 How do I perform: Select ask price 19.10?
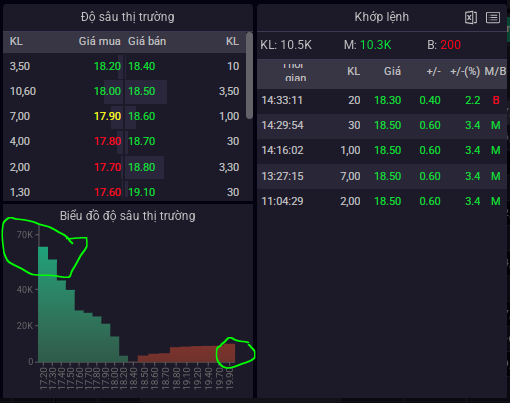[142, 192]
